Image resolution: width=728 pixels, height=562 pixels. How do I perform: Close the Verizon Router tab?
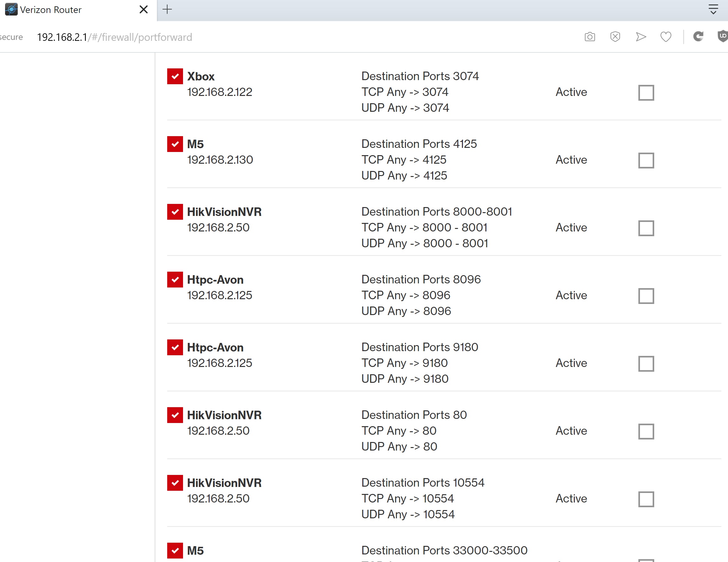coord(144,9)
